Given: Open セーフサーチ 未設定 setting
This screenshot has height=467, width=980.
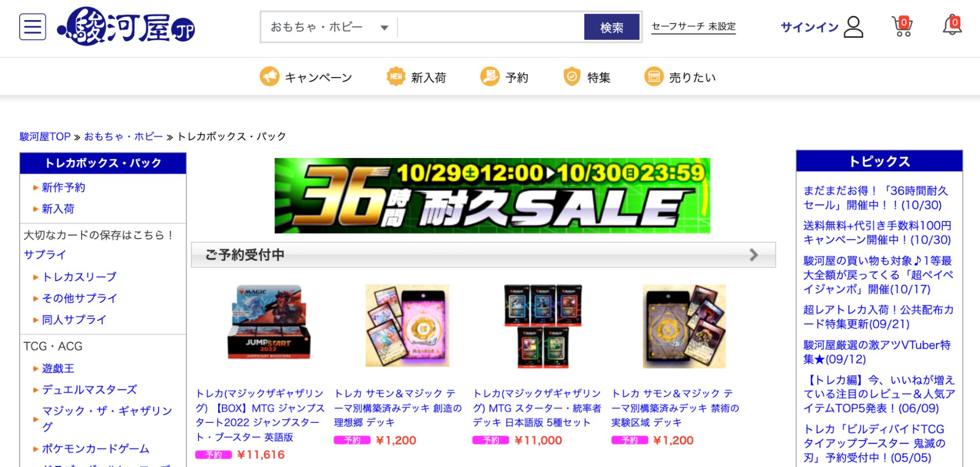Looking at the screenshot, I should pos(693,26).
